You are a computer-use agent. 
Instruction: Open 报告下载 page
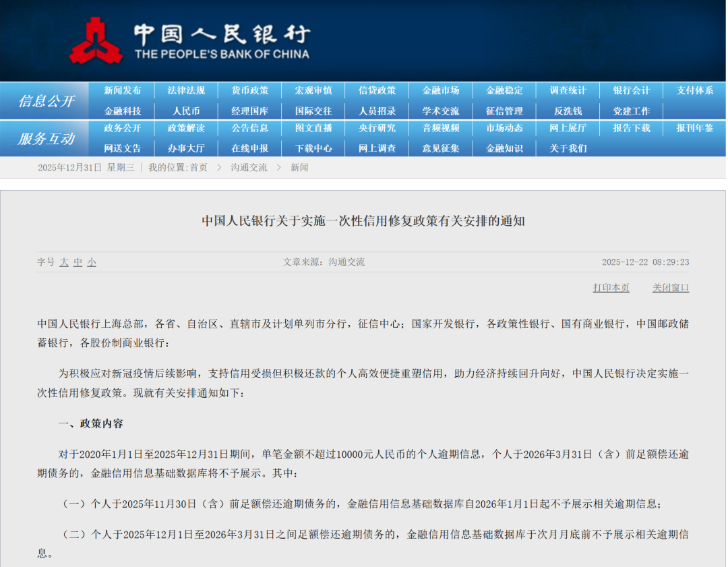pyautogui.click(x=632, y=128)
